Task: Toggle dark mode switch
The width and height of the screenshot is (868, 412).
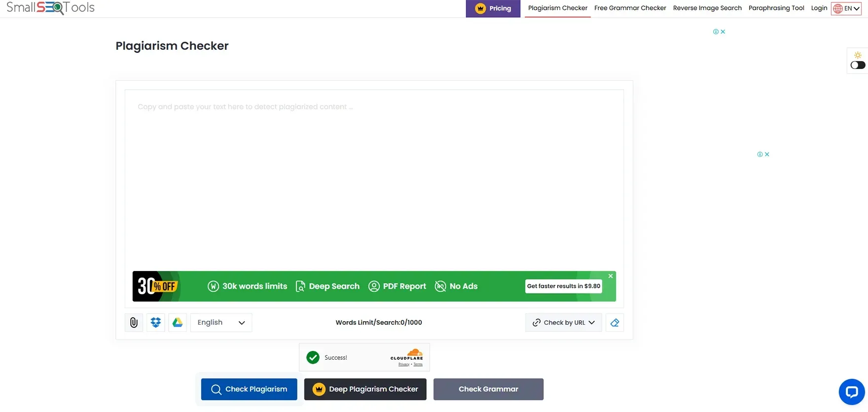Action: point(858,65)
